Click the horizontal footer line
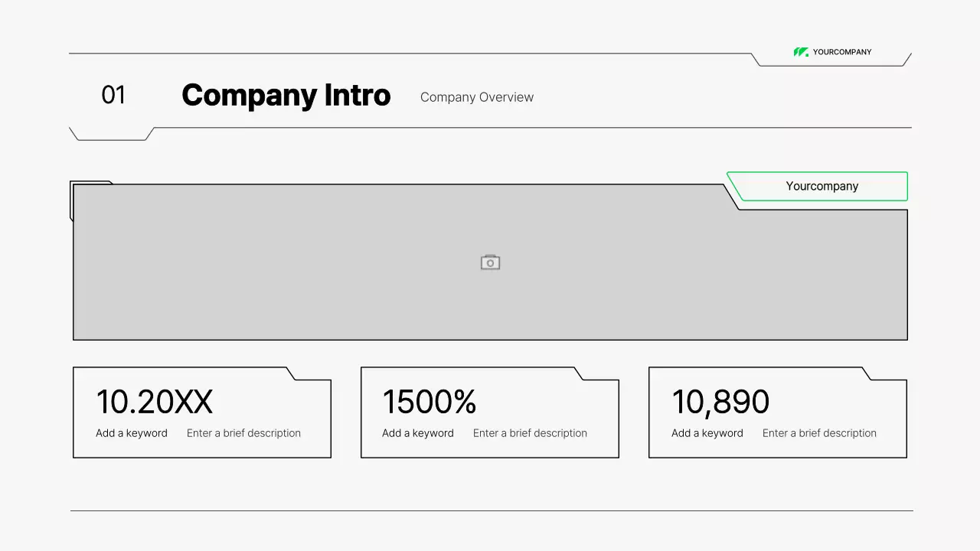This screenshot has width=980, height=551. [x=492, y=510]
